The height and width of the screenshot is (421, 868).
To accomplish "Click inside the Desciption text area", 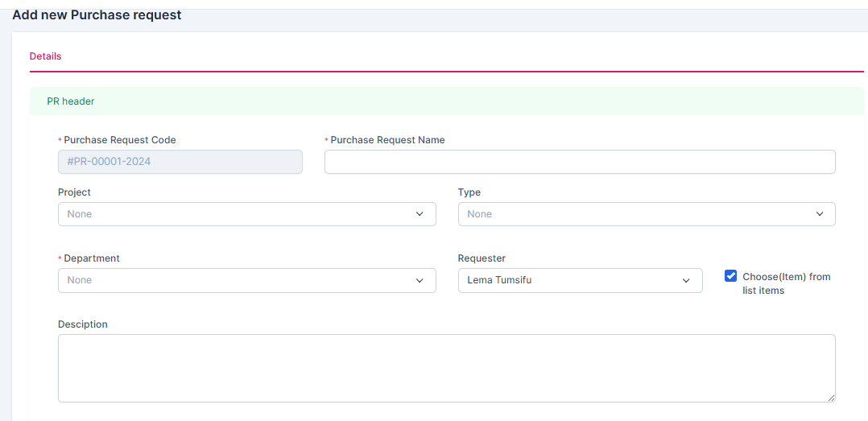I will pos(446,368).
